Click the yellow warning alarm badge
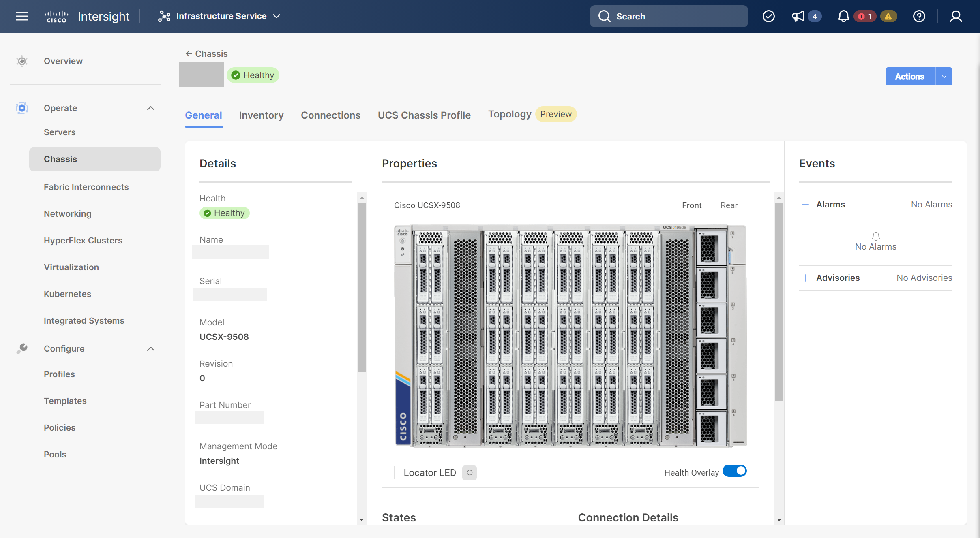Viewport: 980px width, 538px height. pyautogui.click(x=888, y=17)
